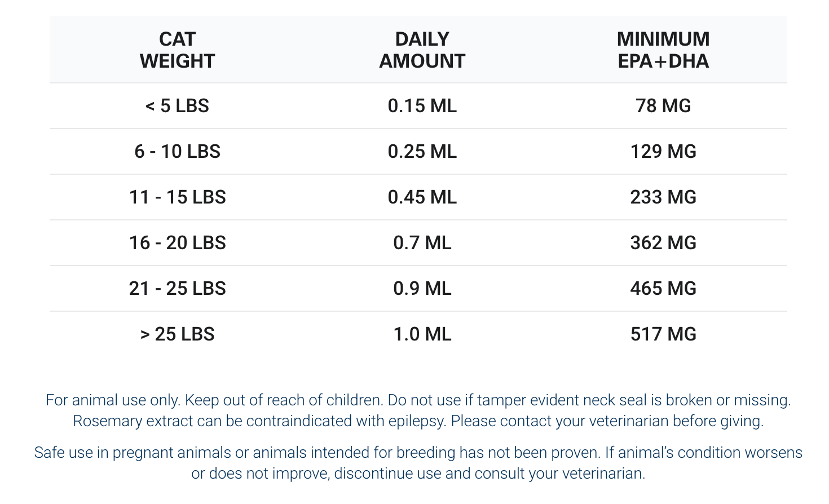Click the 129 MG EPA+DHA value

(663, 152)
